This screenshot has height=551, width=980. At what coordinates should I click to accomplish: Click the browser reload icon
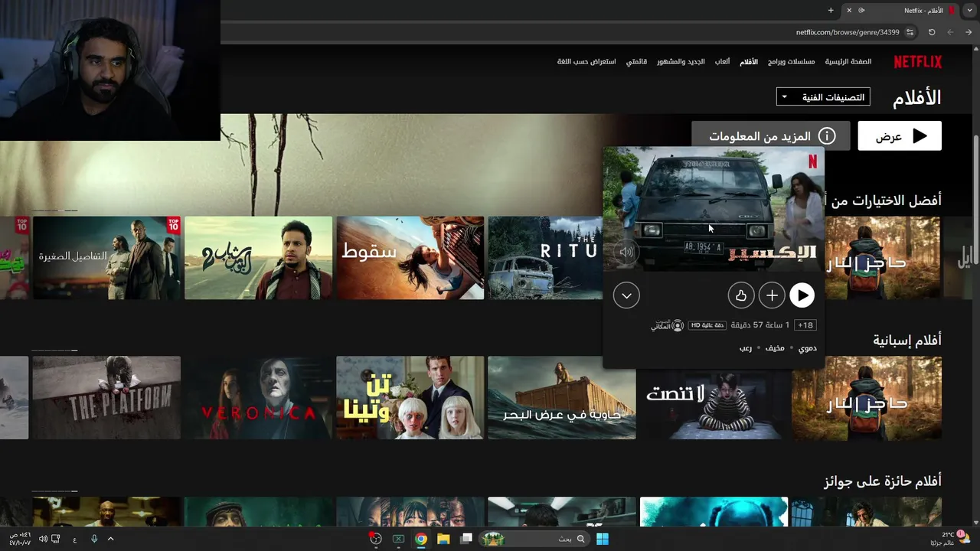click(932, 32)
